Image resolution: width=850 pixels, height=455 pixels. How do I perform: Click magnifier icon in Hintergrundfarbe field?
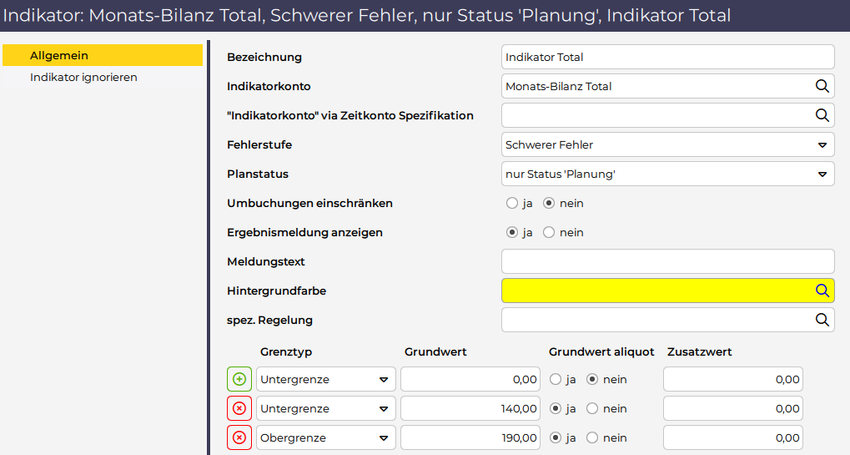coord(822,291)
